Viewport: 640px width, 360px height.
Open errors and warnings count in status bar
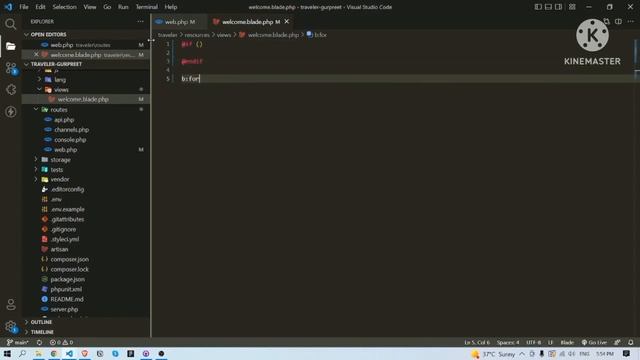click(61, 342)
